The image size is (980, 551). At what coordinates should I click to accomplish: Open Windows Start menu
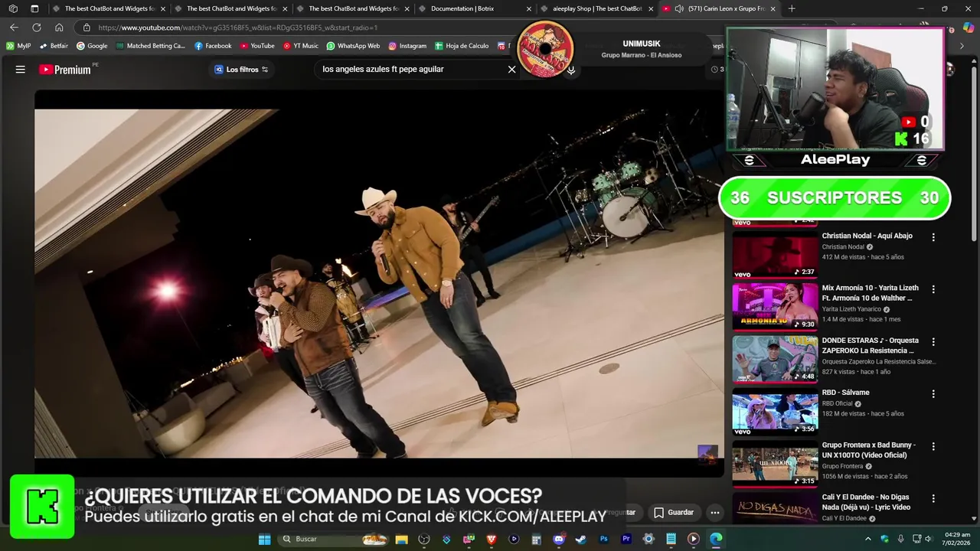(264, 539)
